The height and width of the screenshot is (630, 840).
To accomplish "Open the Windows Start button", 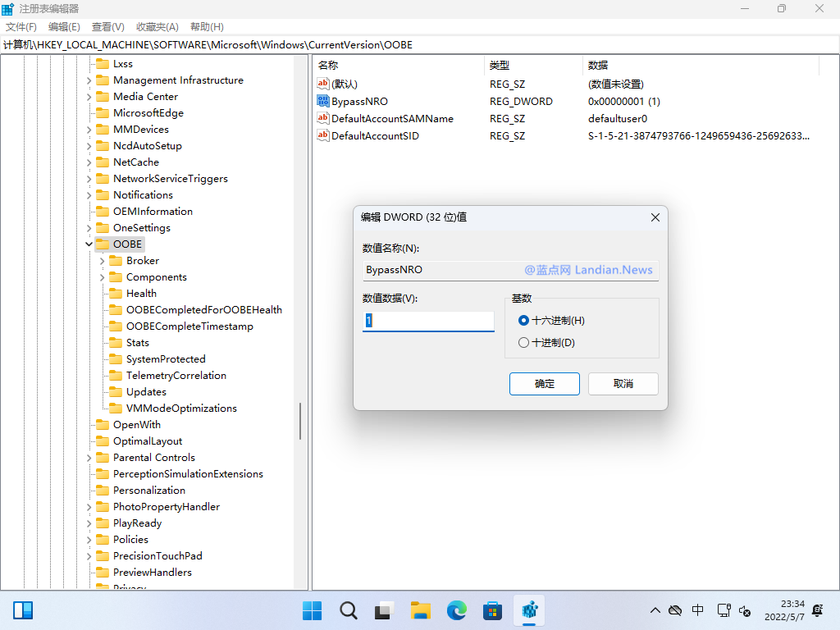I will tap(313, 610).
